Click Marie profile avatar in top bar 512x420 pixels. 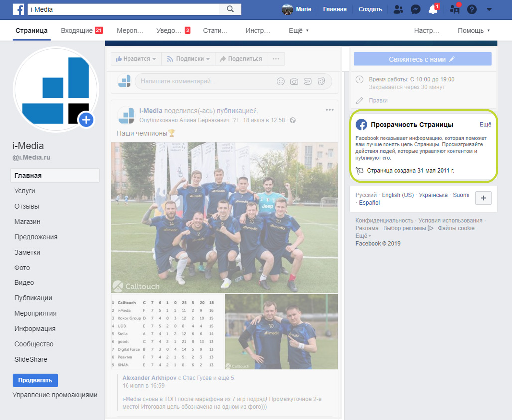coord(287,9)
